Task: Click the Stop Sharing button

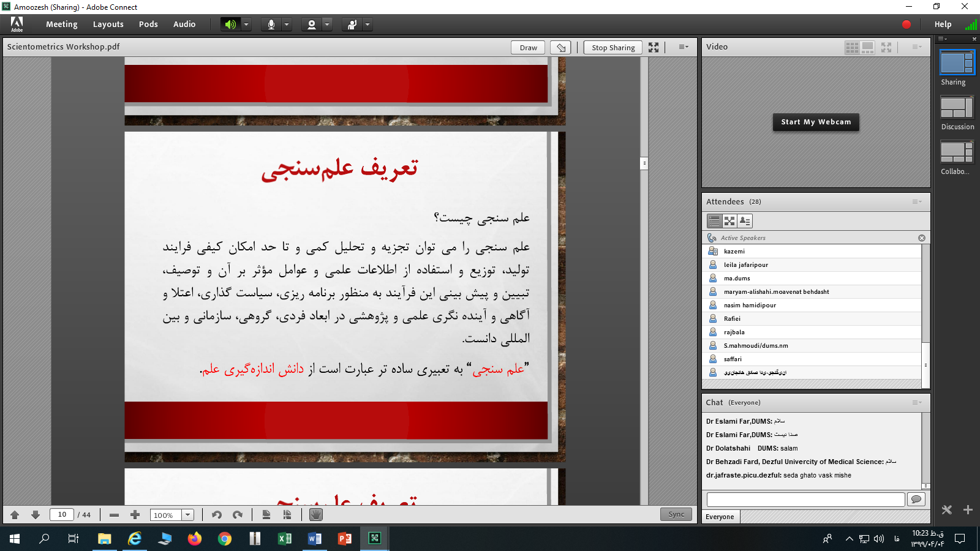Action: (x=612, y=48)
